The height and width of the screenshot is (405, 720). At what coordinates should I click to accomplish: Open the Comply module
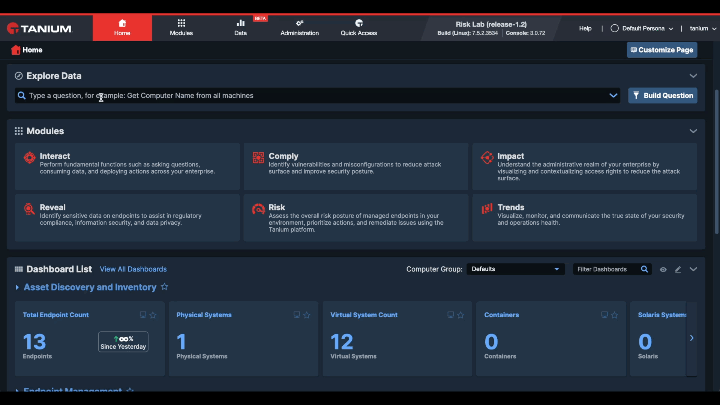356,166
